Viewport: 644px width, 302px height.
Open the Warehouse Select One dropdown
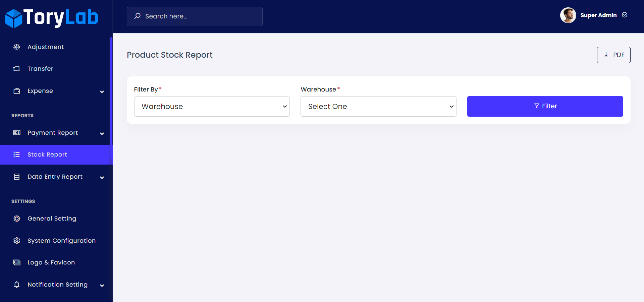pyautogui.click(x=378, y=106)
